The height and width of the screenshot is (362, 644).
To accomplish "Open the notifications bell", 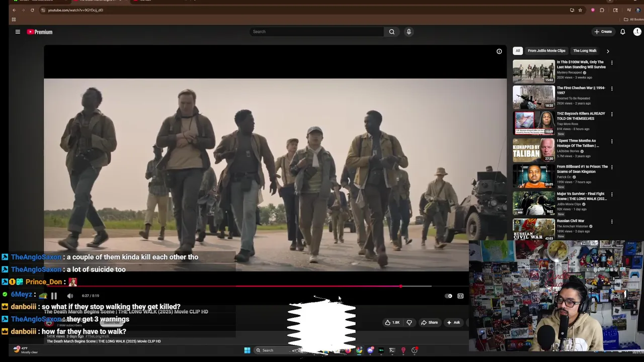I will [622, 32].
